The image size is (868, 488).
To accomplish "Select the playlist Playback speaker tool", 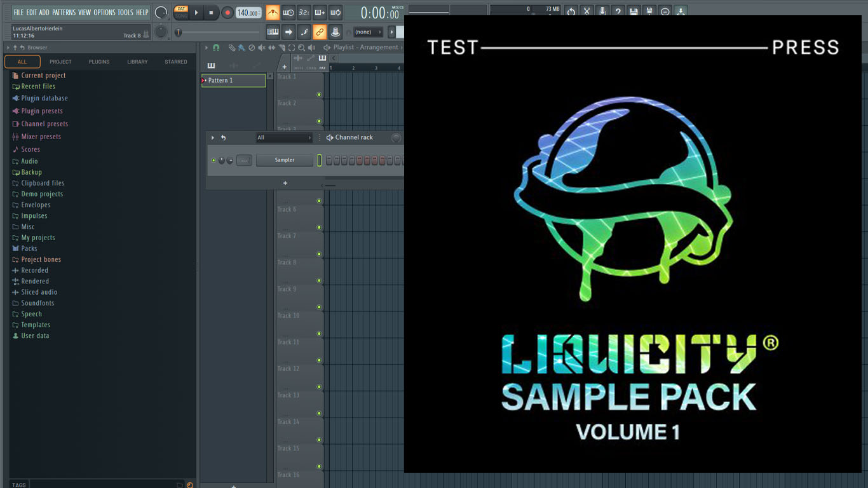I will 311,48.
